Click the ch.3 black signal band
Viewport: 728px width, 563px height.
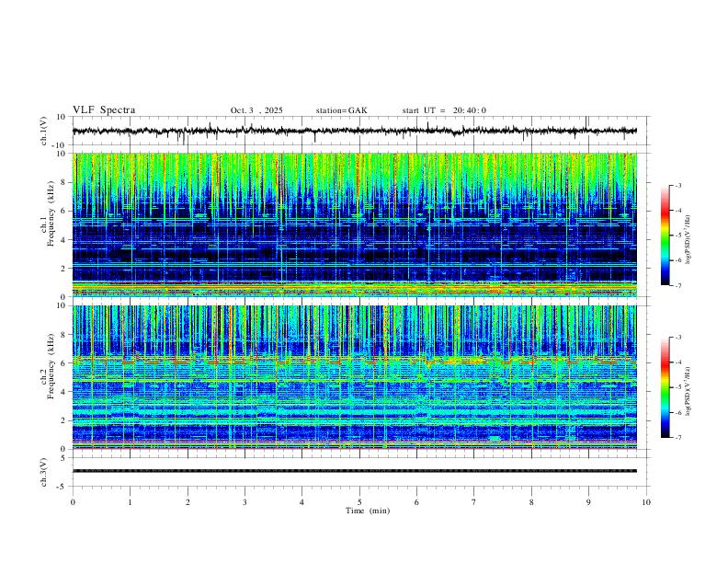[x=355, y=471]
